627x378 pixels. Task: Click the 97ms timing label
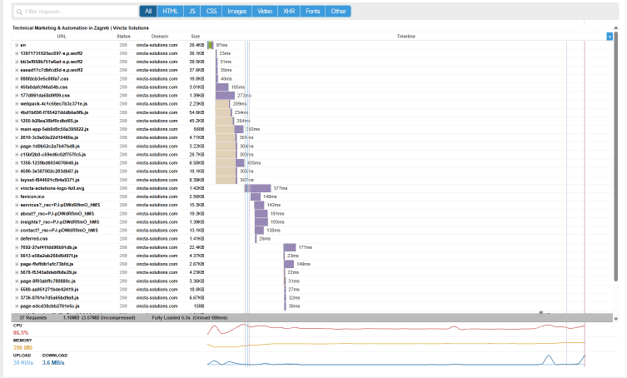pyautogui.click(x=222, y=45)
